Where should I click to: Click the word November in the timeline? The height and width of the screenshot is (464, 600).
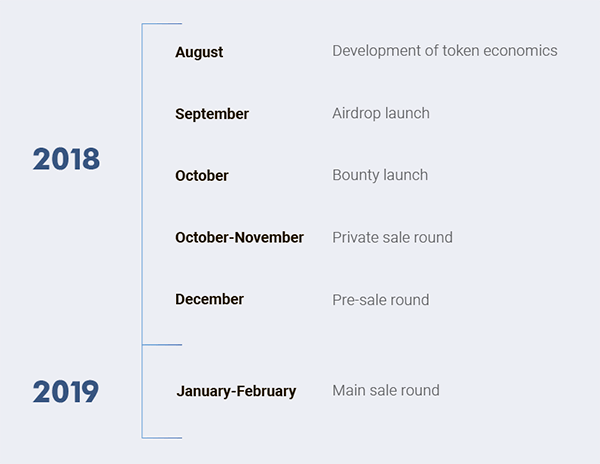(269, 238)
